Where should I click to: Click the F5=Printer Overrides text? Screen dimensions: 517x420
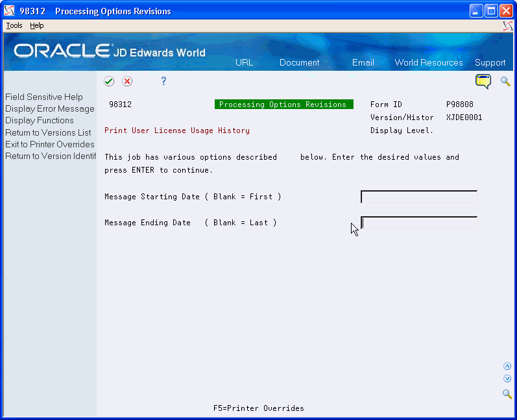click(x=258, y=408)
